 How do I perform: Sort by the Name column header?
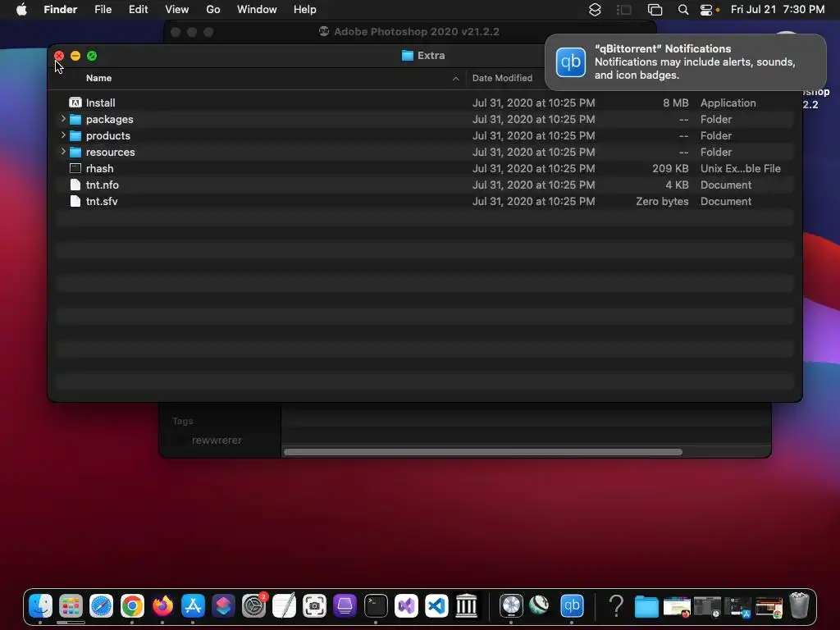click(x=98, y=78)
